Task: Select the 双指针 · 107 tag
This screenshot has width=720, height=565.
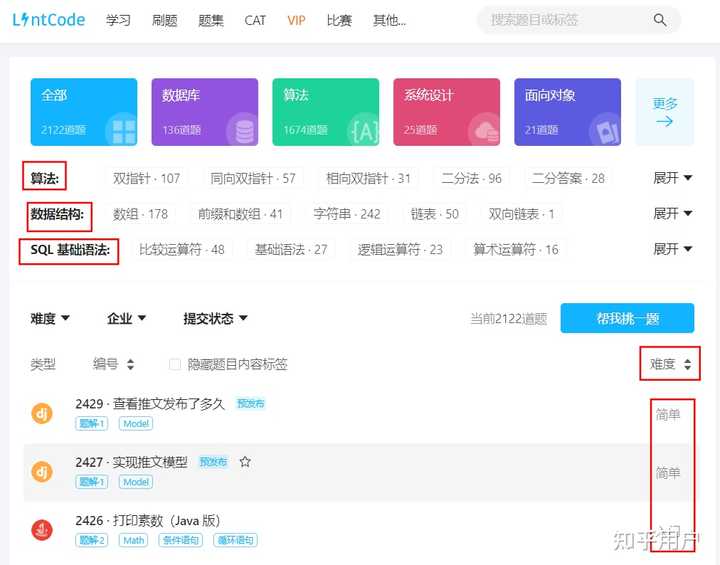Action: (x=146, y=178)
